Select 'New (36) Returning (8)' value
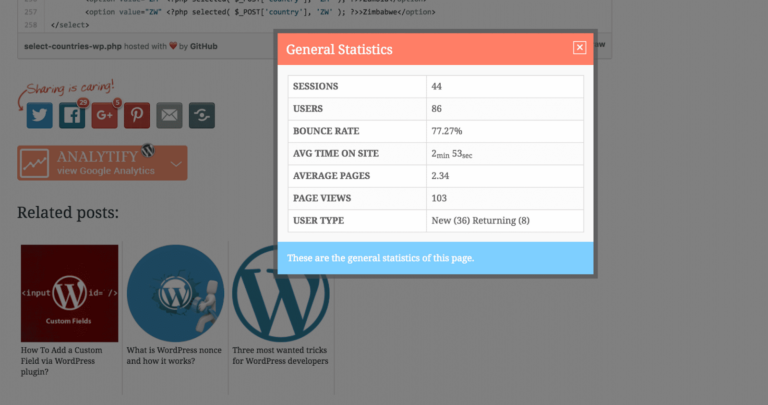 (480, 220)
